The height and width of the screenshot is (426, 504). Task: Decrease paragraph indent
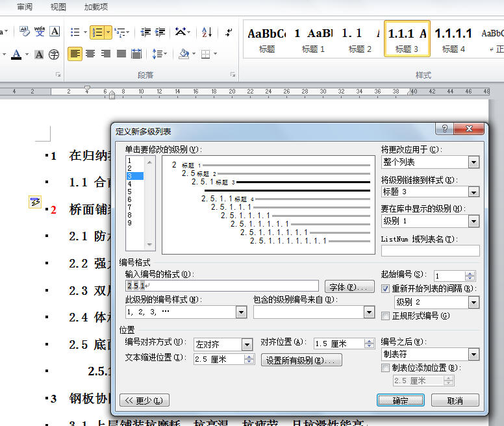tap(145, 32)
